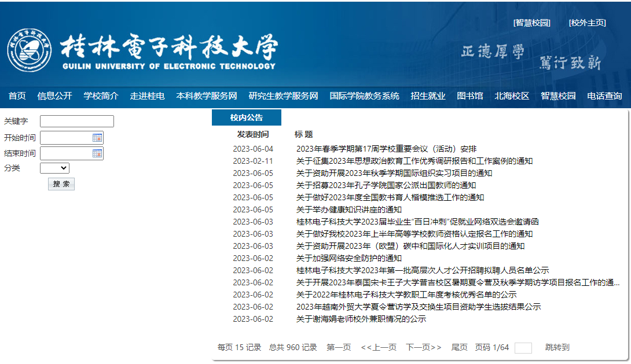This screenshot has height=364, width=631.
Task: Select 电话查询 in the navigation bar
Action: tap(604, 96)
